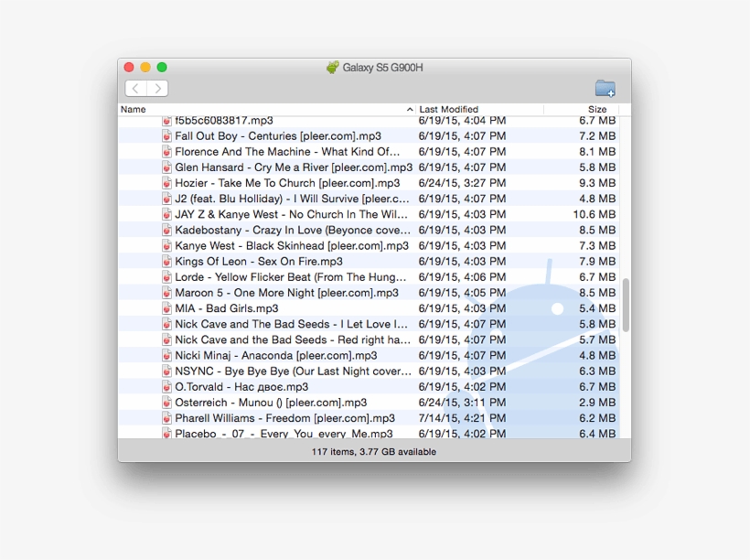Click the mp3 icon next to MIA - Bad Girls.mp3
The image size is (750, 560).
pyautogui.click(x=167, y=307)
